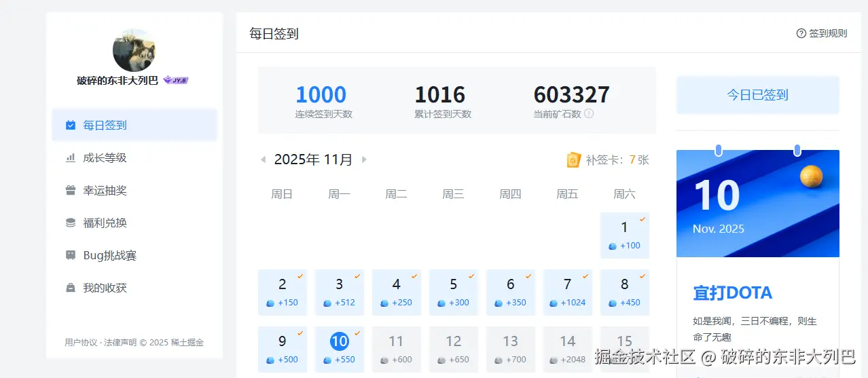This screenshot has width=868, height=378.
Task: Open the 福利兑换 sidebar menu item
Action: click(x=134, y=223)
